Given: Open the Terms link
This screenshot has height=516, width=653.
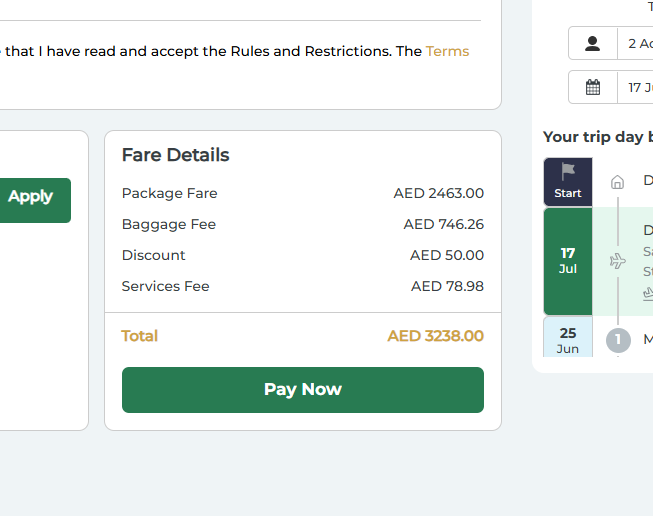Looking at the screenshot, I should coord(447,51).
